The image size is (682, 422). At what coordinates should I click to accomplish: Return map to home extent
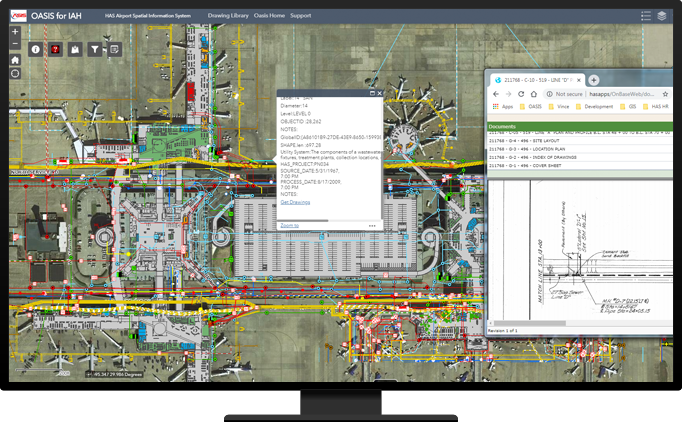[15, 60]
